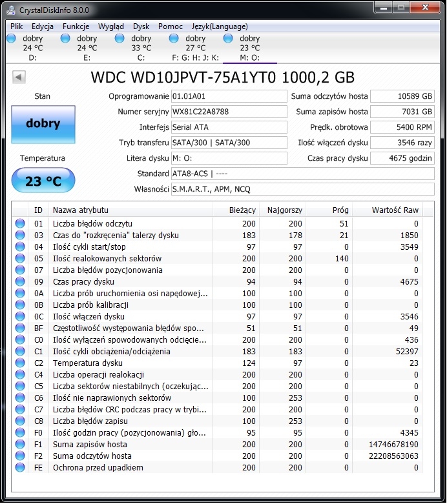Click the CrystalDiskInfo title bar icon

tap(11, 10)
